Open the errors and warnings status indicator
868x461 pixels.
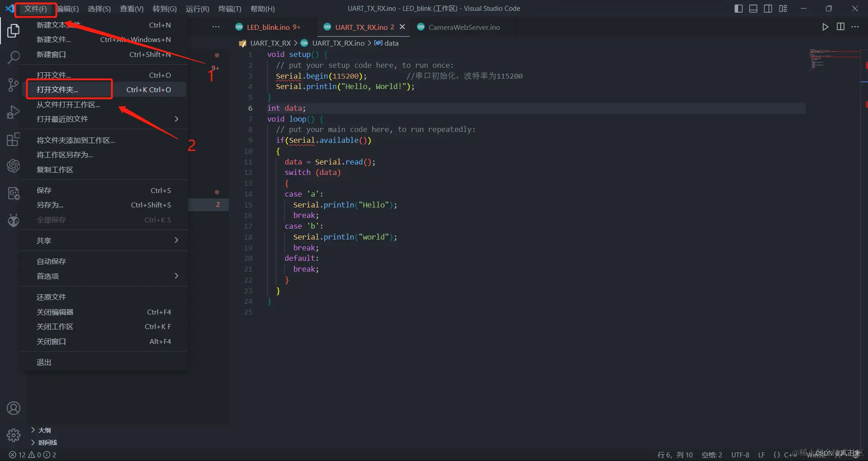(33, 455)
